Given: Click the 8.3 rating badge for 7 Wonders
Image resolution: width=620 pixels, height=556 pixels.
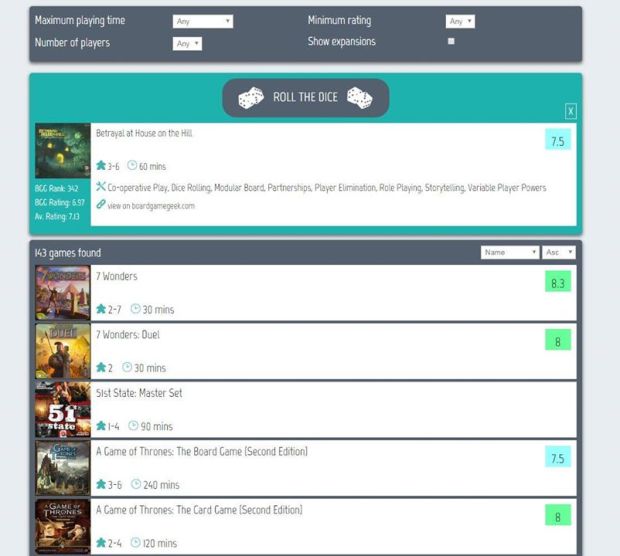Looking at the screenshot, I should (x=558, y=283).
